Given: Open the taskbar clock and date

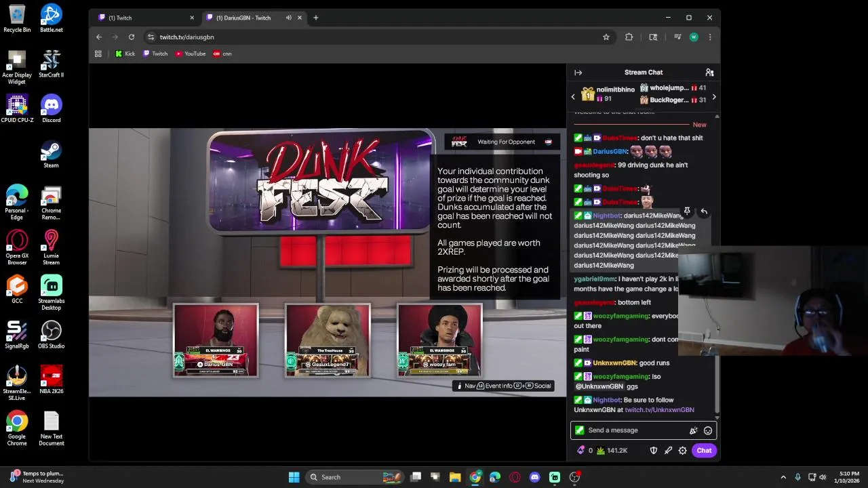Looking at the screenshot, I should [849, 477].
